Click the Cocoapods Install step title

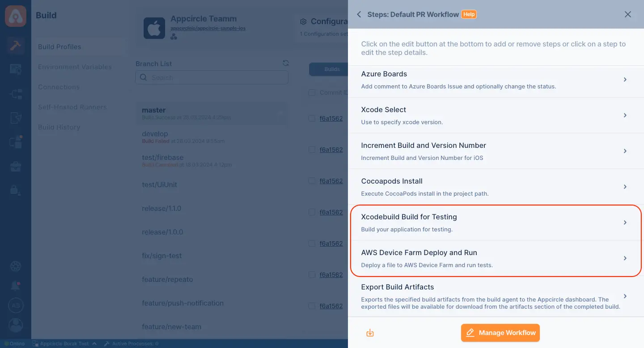[392, 181]
